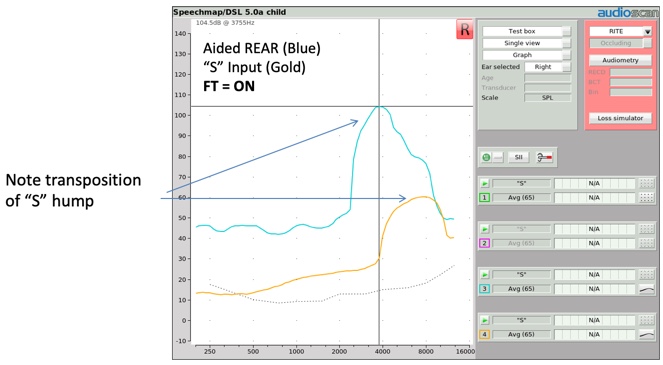The image size is (663, 365).
Task: Click the Speechmap/DSL 5.0a child title
Action: coord(230,12)
